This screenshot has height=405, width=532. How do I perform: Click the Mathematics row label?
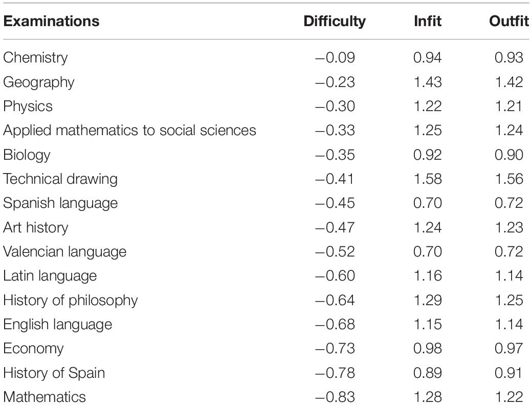point(45,397)
